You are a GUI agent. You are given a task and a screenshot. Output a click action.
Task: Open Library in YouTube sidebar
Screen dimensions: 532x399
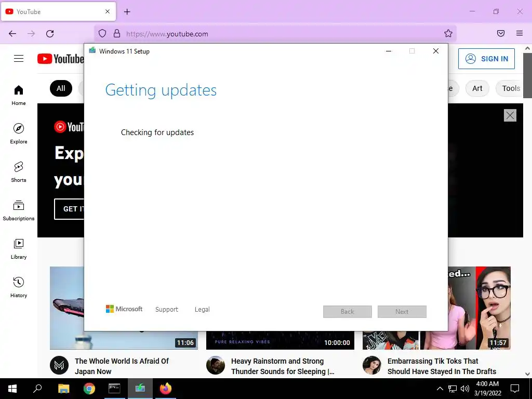(x=19, y=249)
